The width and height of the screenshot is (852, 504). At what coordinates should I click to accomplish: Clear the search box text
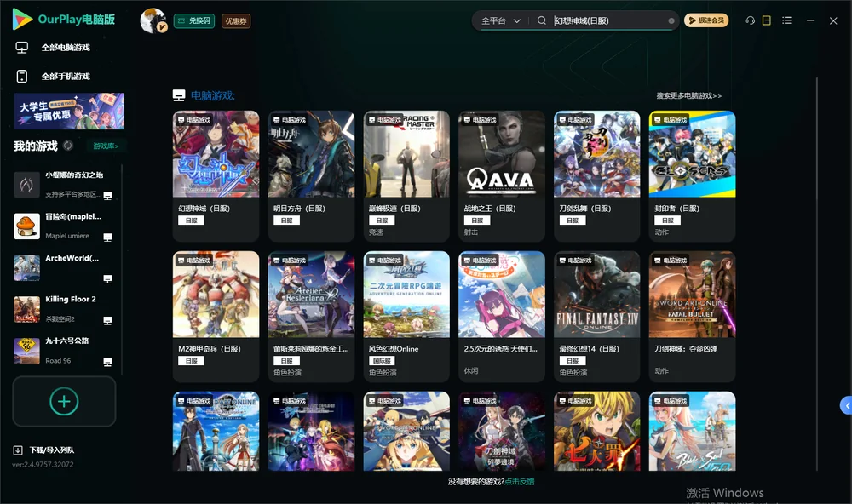point(671,20)
